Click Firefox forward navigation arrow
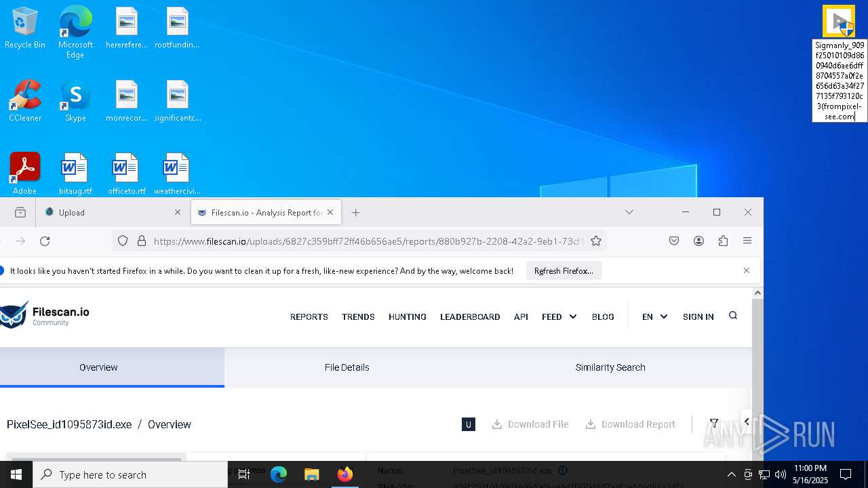 (20, 241)
